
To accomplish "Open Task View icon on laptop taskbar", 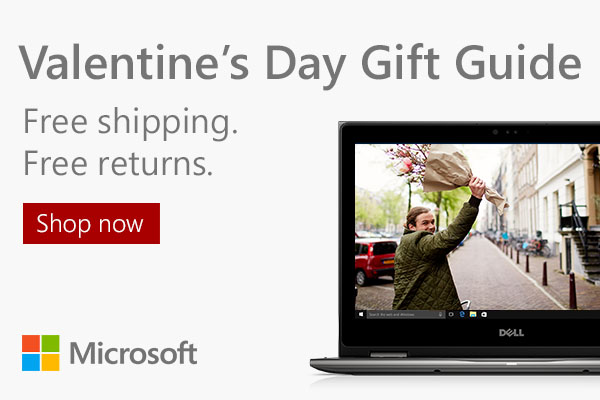I will pos(452,314).
